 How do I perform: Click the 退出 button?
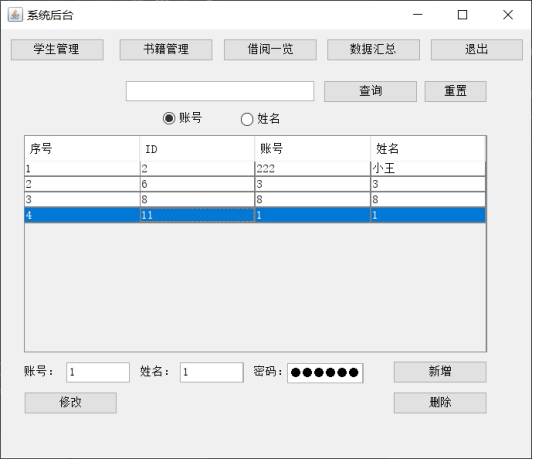(477, 50)
